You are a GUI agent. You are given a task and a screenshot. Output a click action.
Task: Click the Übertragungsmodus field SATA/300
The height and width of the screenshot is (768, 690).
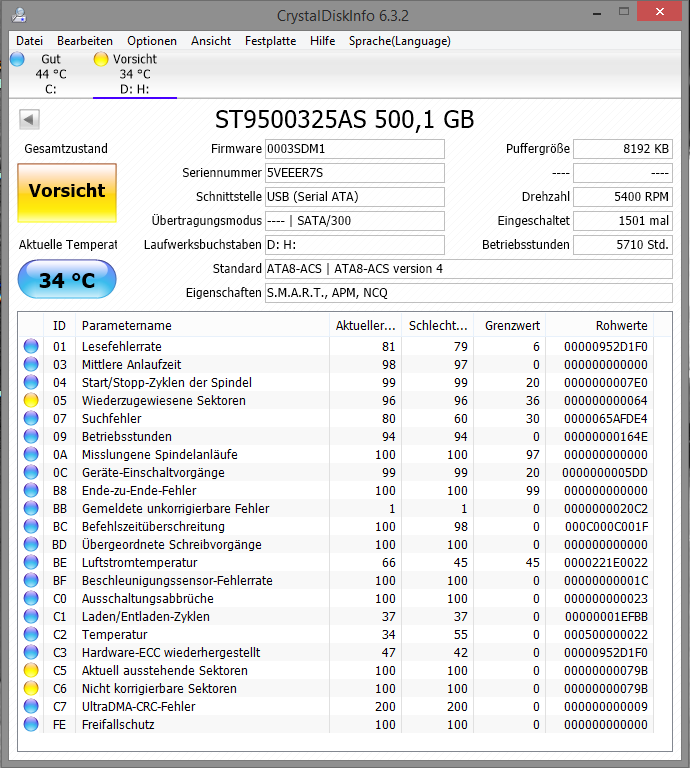pyautogui.click(x=355, y=221)
